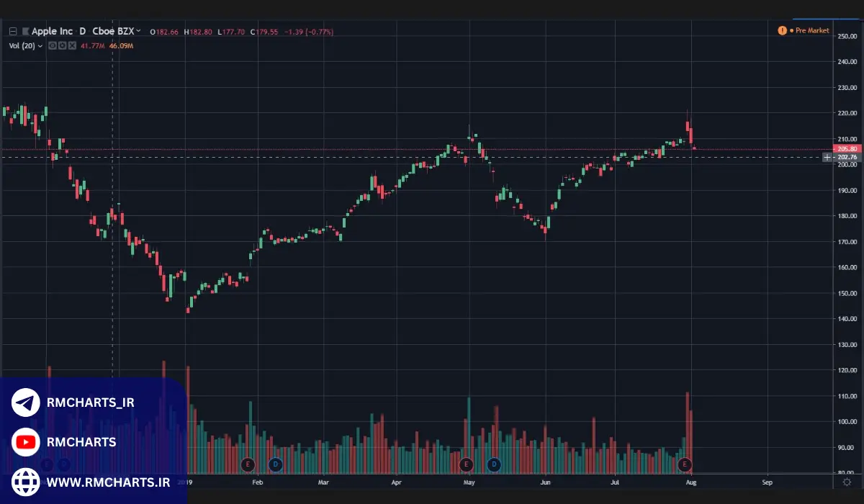The height and width of the screenshot is (504, 864).
Task: Click the earnings E marker near August
Action: point(685,464)
